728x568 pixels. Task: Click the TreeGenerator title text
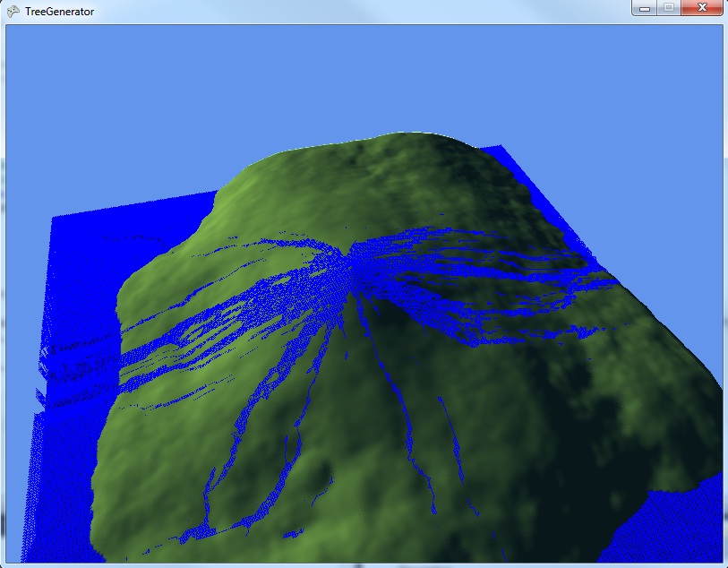pos(59,11)
